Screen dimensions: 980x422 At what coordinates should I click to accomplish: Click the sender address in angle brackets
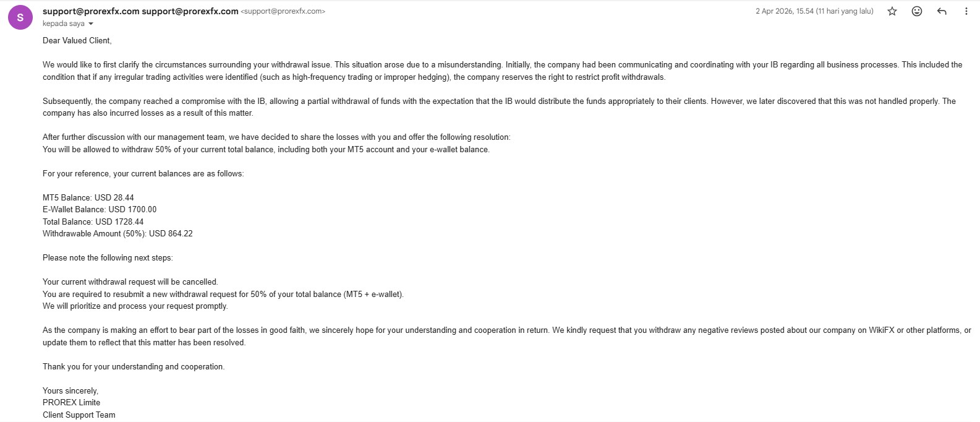pyautogui.click(x=283, y=11)
